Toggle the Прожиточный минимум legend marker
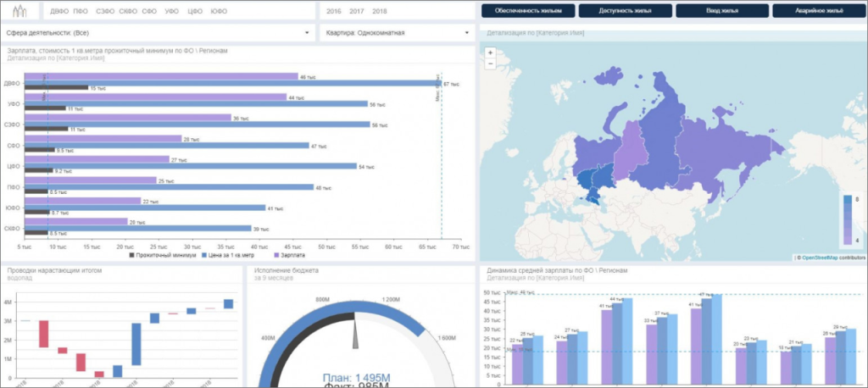The height and width of the screenshot is (388, 868). coord(132,254)
